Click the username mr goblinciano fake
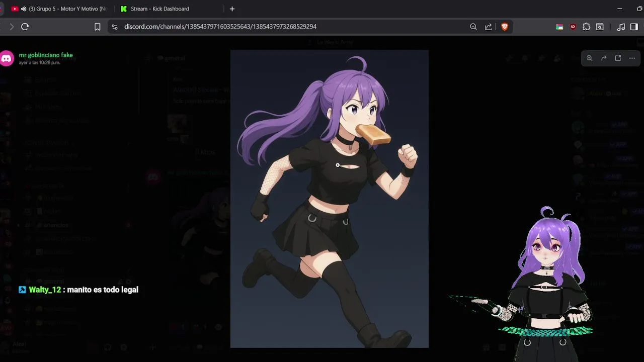The width and height of the screenshot is (644, 362). (x=46, y=55)
